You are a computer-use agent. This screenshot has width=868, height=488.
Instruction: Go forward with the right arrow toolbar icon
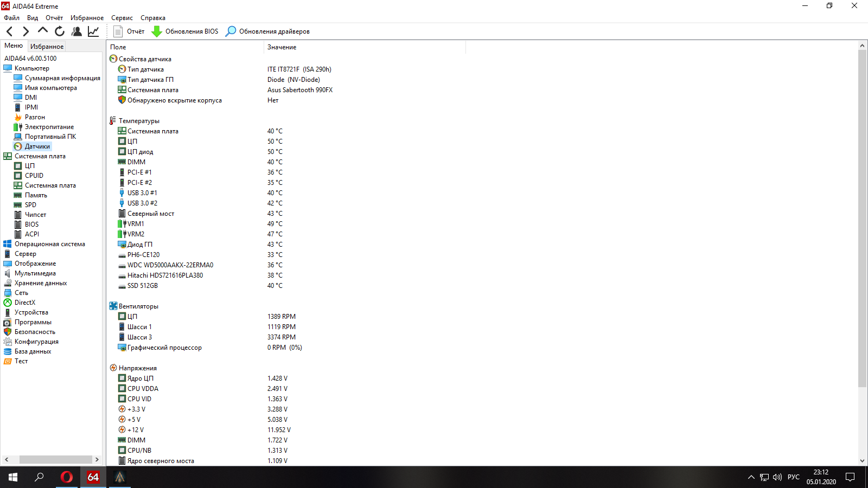(25, 31)
